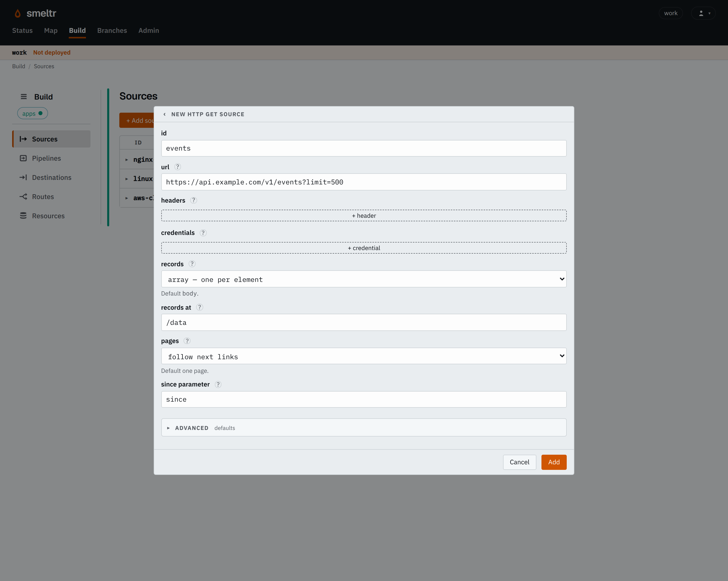Show help for records at field
Screen dimensions: 728x581
[199, 307]
